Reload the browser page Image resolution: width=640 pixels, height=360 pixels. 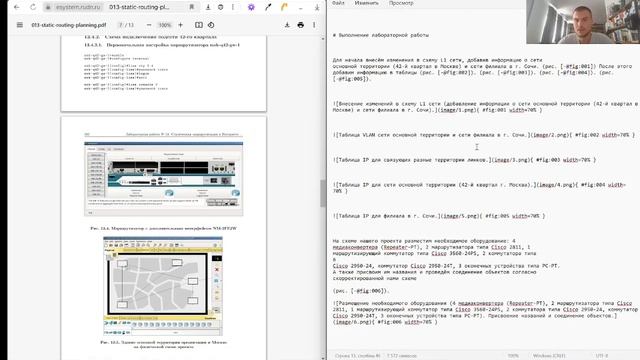[x=33, y=7]
